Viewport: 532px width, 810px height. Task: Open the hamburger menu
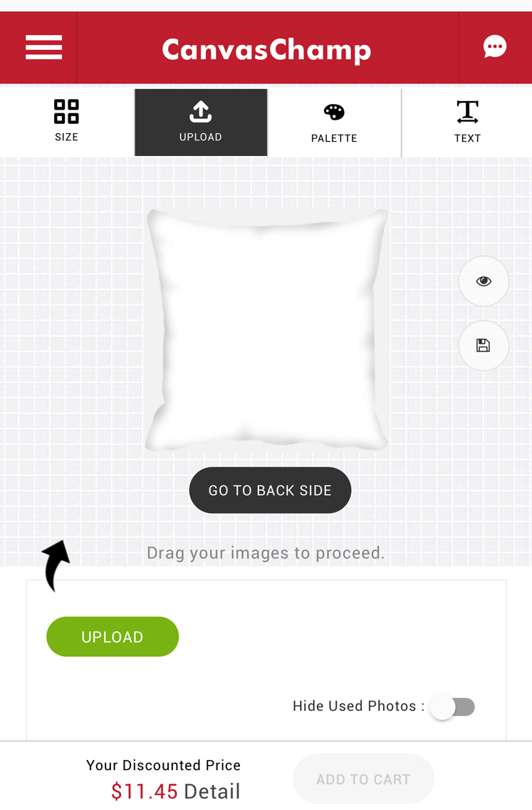[x=44, y=48]
